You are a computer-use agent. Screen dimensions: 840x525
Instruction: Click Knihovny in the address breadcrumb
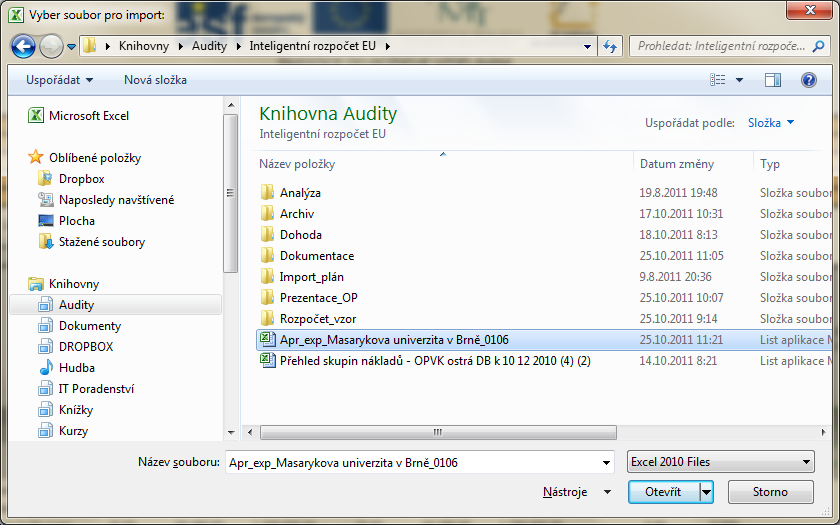pyautogui.click(x=144, y=47)
